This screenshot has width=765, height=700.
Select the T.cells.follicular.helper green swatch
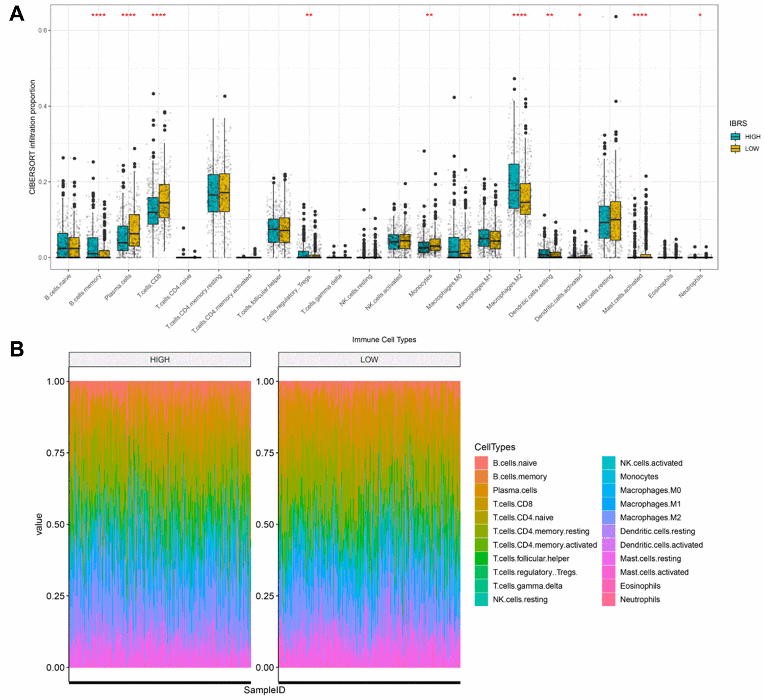481,559
